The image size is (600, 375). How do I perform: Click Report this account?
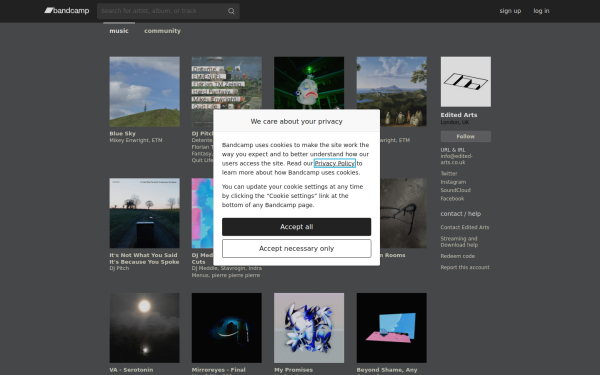(465, 267)
